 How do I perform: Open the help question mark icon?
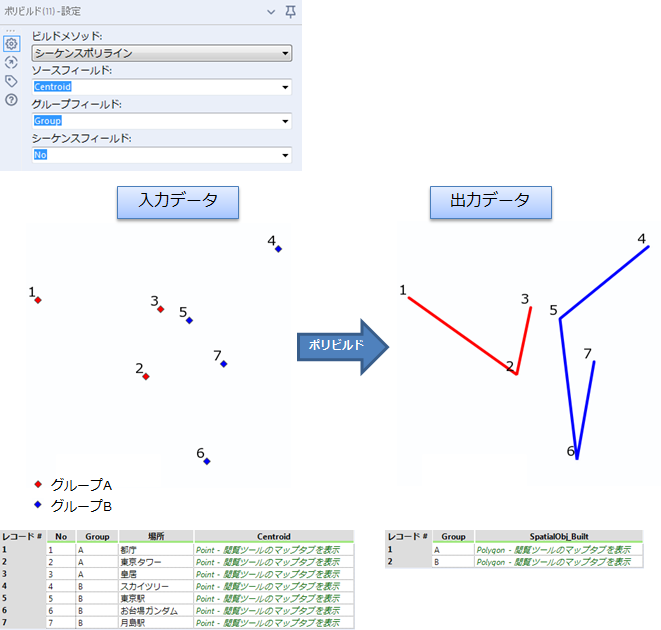[11, 100]
